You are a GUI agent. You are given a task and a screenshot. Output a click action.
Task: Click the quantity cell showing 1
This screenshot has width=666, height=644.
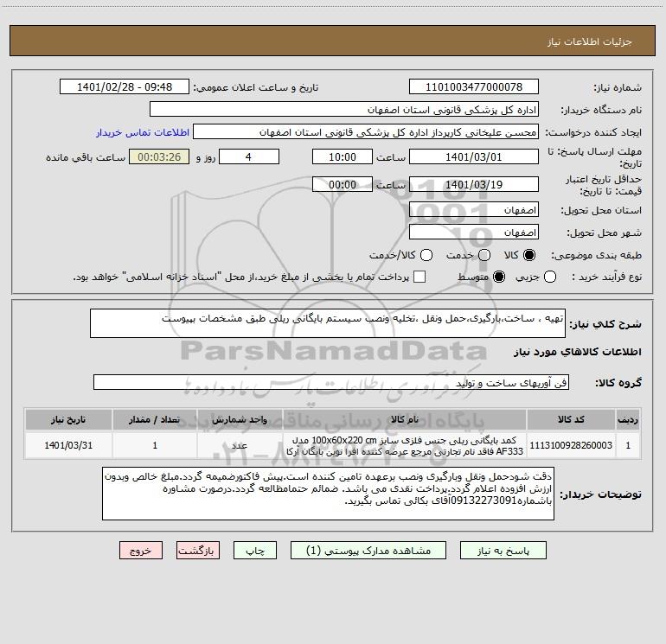(x=155, y=445)
